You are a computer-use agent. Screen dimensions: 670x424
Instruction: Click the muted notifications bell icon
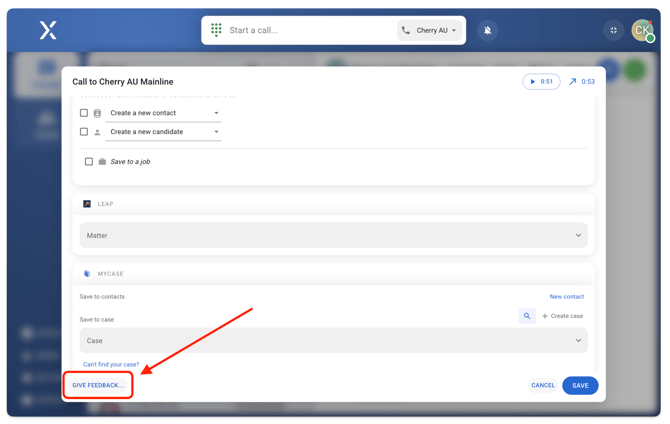[487, 30]
